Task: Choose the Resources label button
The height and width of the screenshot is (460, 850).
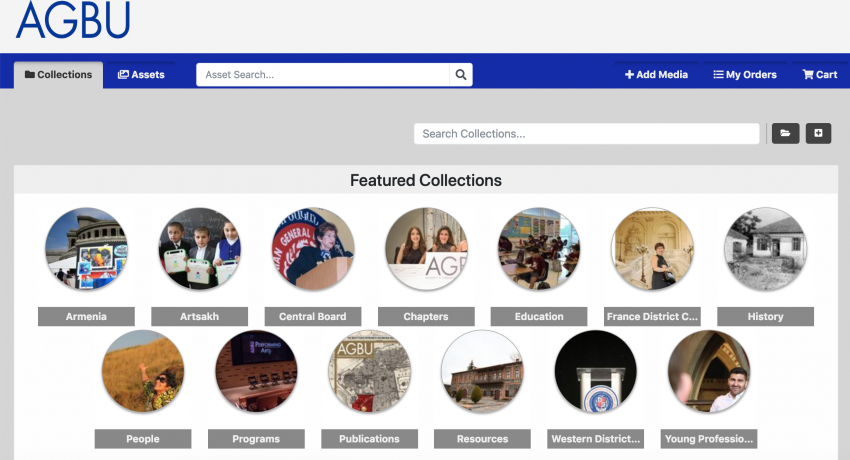Action: coord(482,439)
